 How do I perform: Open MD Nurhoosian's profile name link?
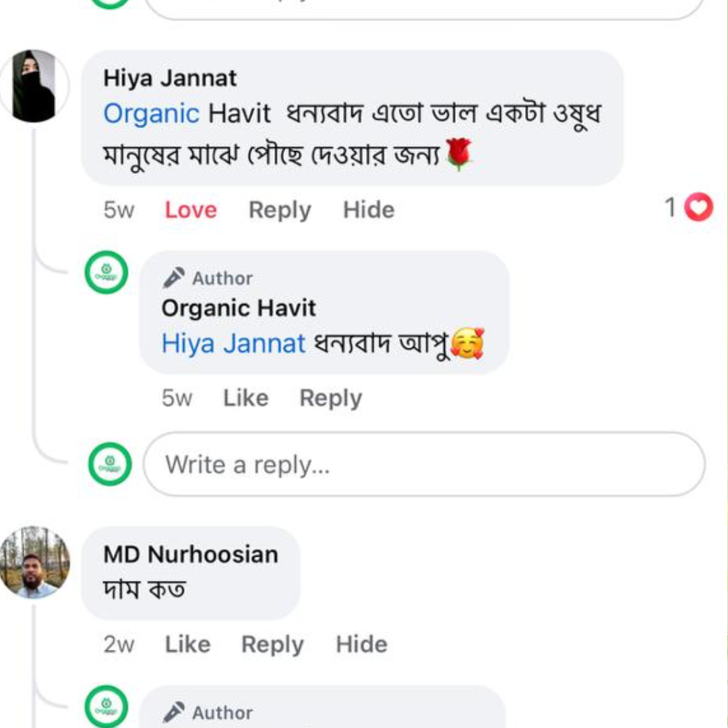pyautogui.click(x=191, y=554)
